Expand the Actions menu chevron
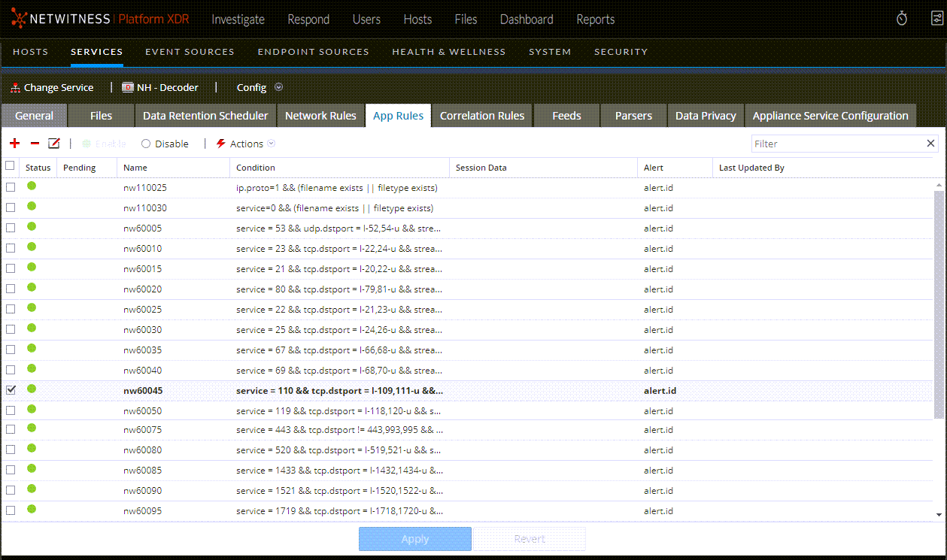947x560 pixels. [x=271, y=143]
